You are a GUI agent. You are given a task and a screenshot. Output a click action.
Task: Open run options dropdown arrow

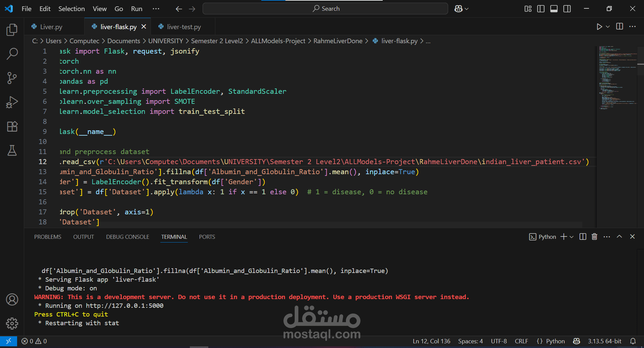point(608,27)
